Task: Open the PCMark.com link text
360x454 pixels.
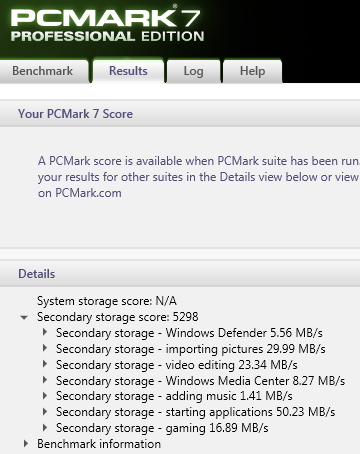Action: coord(88,193)
